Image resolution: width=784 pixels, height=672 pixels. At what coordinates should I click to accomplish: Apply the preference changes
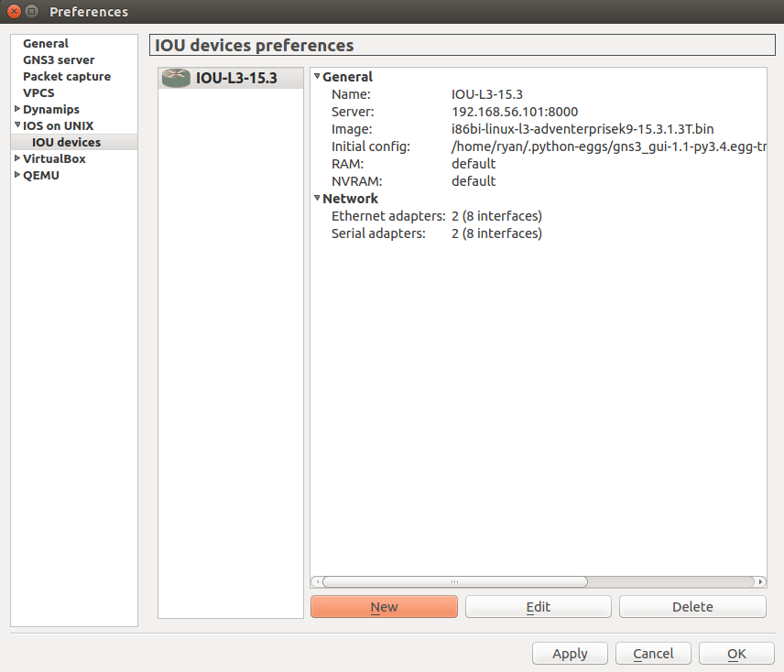[x=570, y=654]
